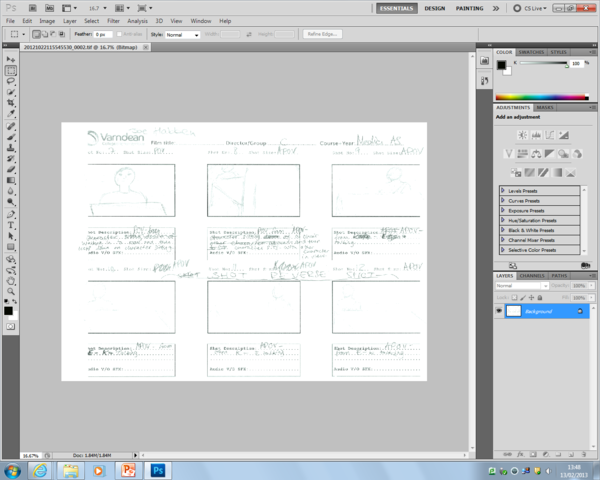Select the Pen tool

(x=11, y=214)
